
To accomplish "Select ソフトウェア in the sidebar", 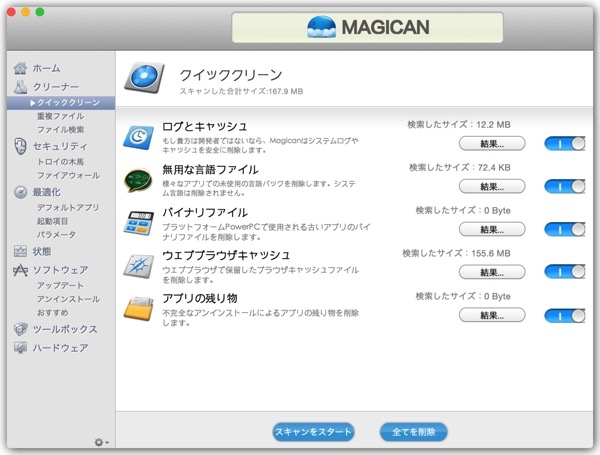I will click(x=60, y=270).
